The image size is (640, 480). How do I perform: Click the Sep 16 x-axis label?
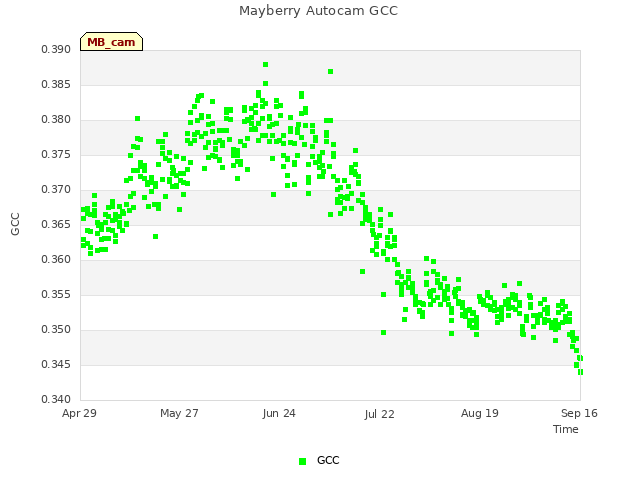(579, 413)
